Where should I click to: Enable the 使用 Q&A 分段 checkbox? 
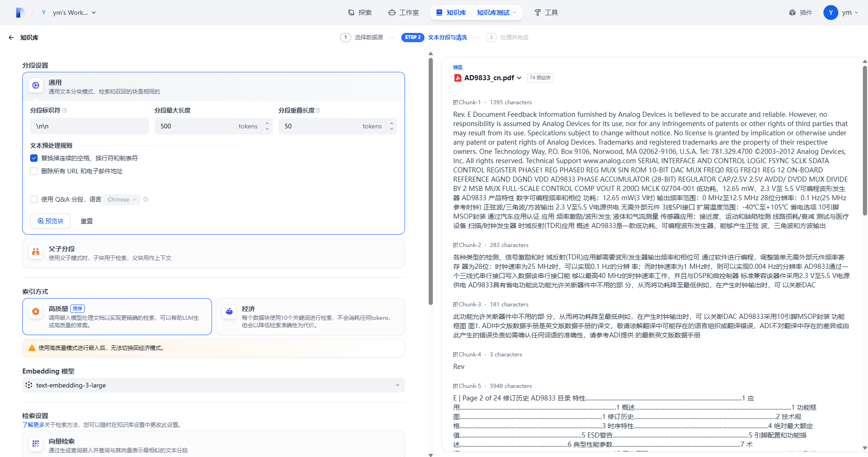pos(34,199)
